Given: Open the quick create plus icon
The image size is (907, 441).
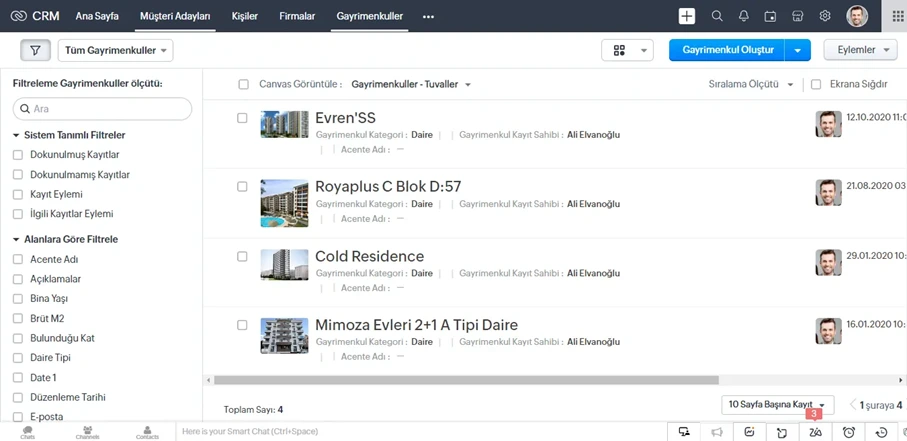Looking at the screenshot, I should pyautogui.click(x=687, y=16).
